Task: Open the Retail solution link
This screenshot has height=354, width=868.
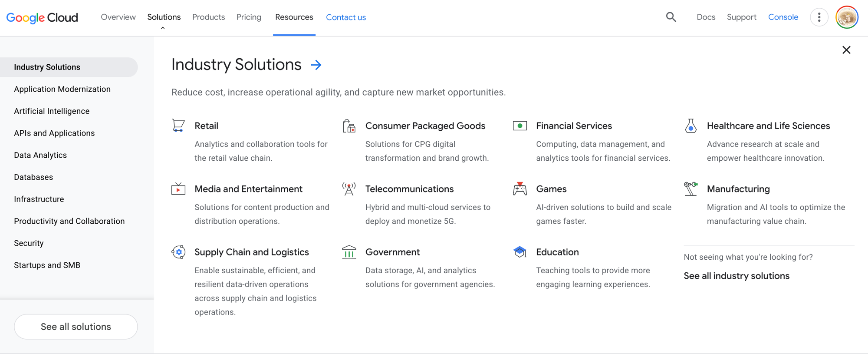Action: (206, 126)
